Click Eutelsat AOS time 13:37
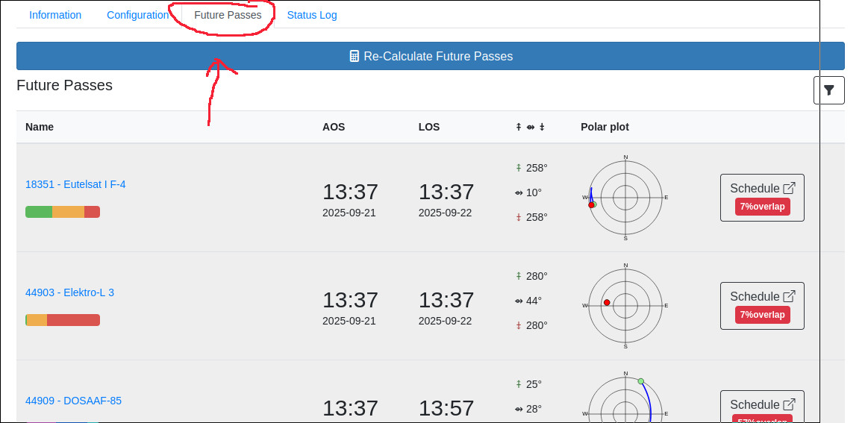Image resolution: width=868 pixels, height=423 pixels. [351, 192]
